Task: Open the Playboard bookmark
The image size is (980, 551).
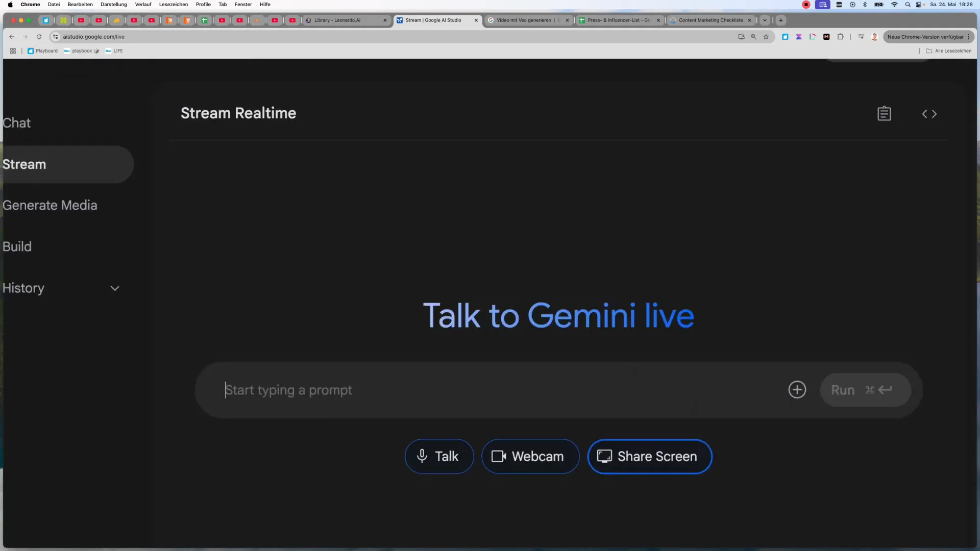Action: point(42,51)
